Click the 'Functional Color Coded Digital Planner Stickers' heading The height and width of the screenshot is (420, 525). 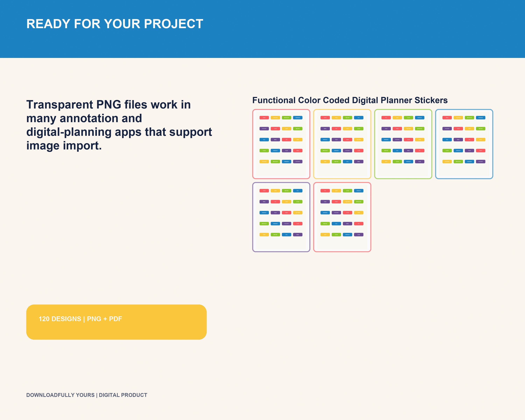pyautogui.click(x=350, y=100)
